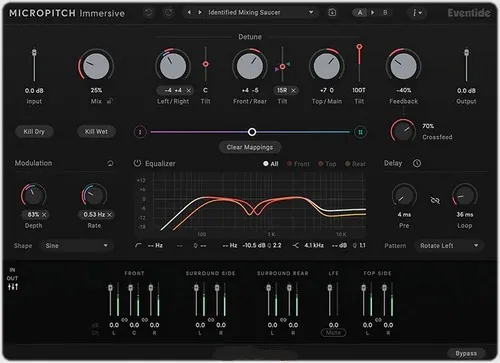Load the next preset with right arrow
Screen dimensions: 500x363
pos(200,12)
